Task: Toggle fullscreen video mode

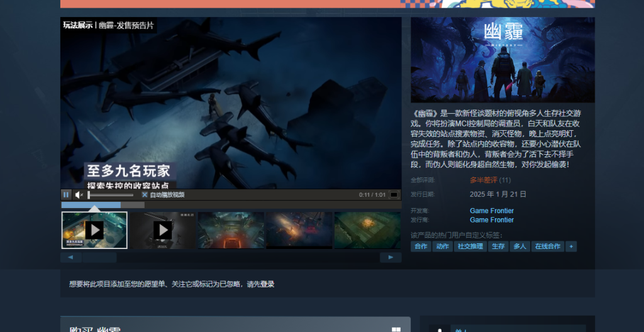Action: 394,195
